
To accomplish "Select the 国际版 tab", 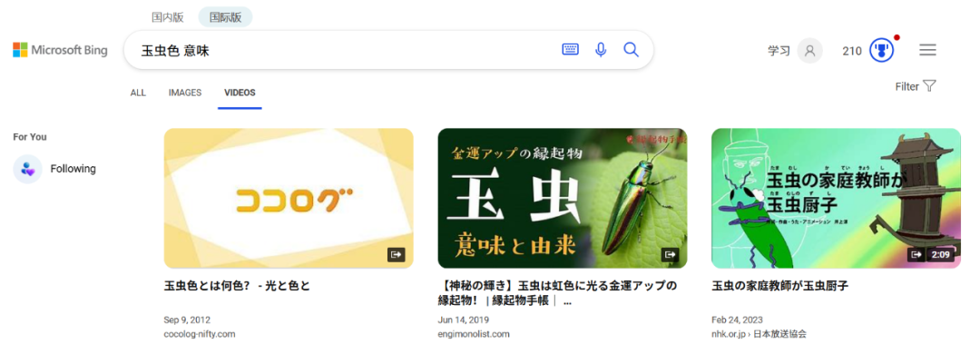I will click(226, 17).
